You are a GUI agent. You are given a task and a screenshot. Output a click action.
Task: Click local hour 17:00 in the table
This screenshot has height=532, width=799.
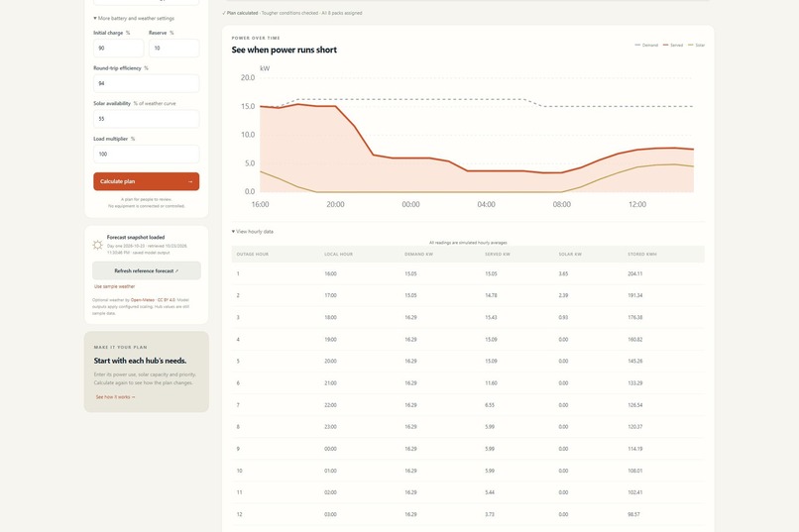[x=330, y=296]
